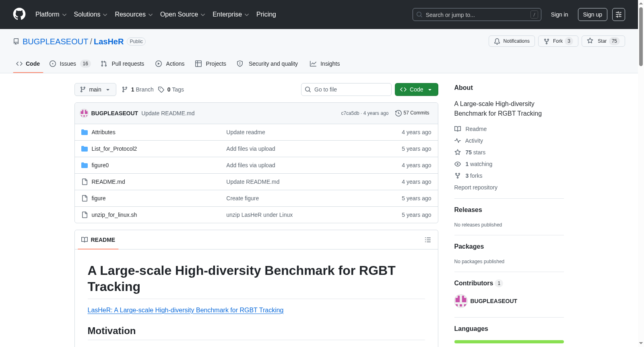Image resolution: width=644 pixels, height=347 pixels.
Task: Open the BUGPLEASEOUT contributor avatar
Action: click(461, 301)
